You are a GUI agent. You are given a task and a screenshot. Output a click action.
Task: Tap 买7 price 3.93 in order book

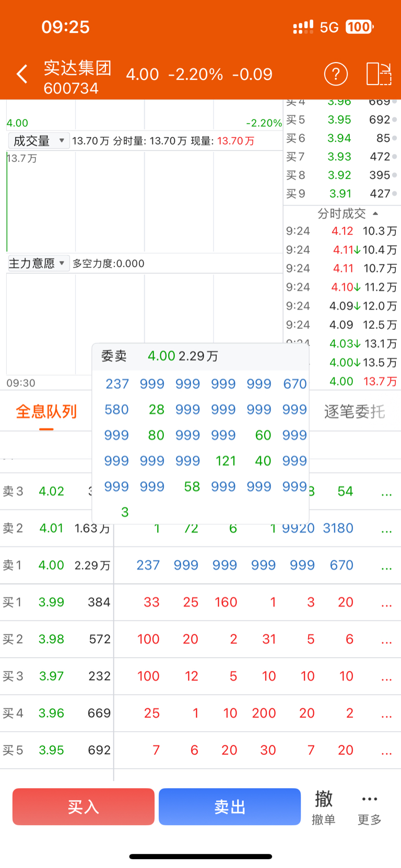point(339,157)
